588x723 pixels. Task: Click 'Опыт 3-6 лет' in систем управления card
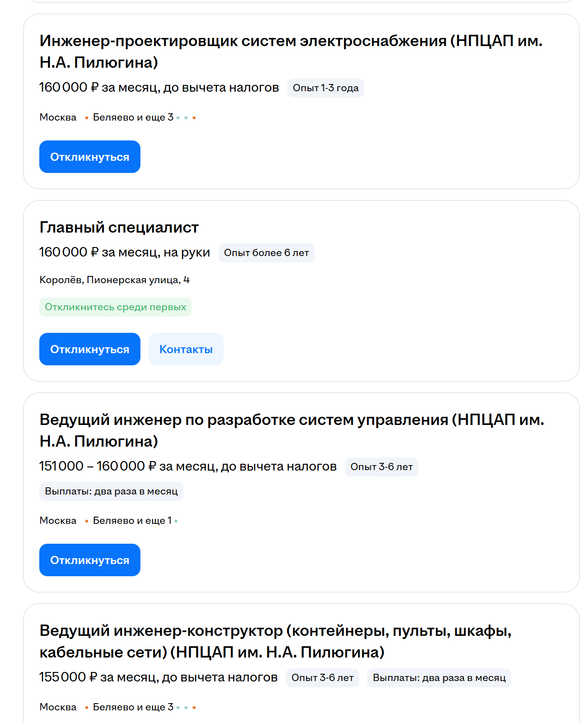click(x=381, y=467)
